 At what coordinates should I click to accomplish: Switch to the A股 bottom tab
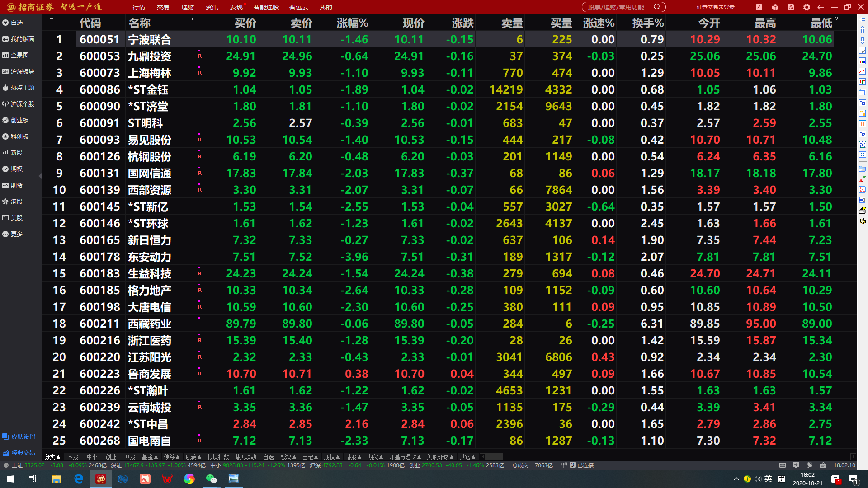(73, 457)
